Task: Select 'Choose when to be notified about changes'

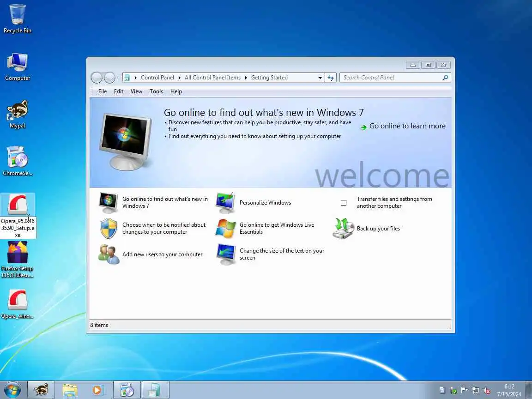Action: (164, 228)
